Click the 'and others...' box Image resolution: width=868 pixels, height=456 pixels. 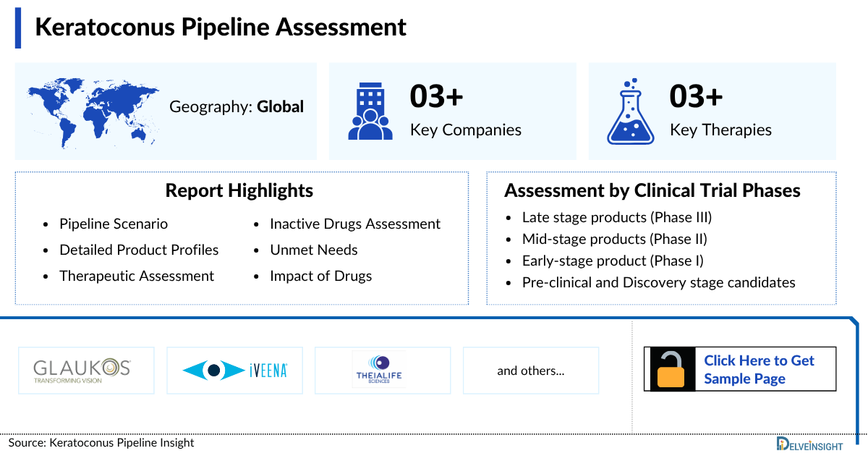(x=531, y=371)
